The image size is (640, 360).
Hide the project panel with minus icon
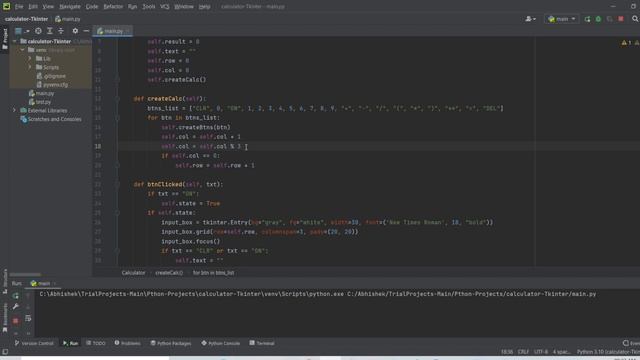pyautogui.click(x=86, y=31)
